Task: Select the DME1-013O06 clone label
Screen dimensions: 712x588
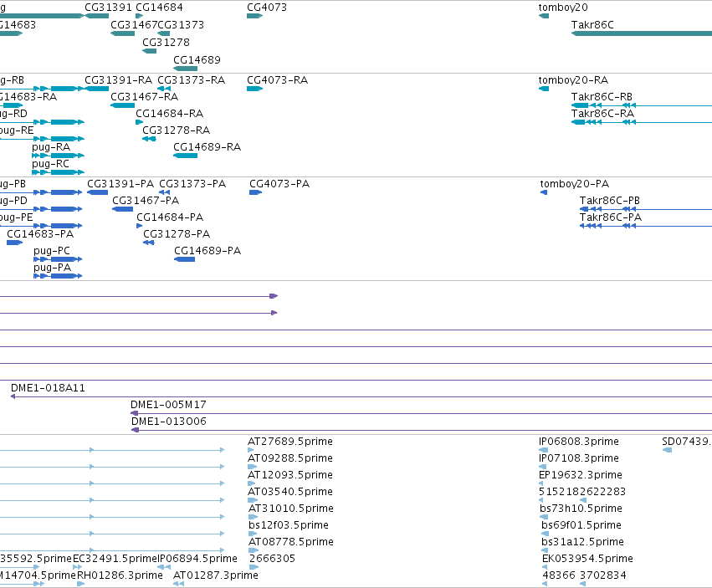Action: coord(169,422)
